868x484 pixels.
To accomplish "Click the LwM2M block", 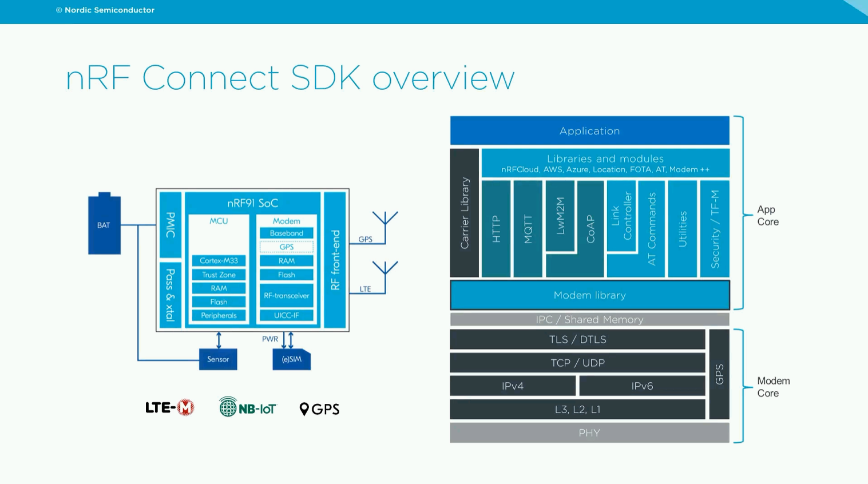I will (x=560, y=216).
